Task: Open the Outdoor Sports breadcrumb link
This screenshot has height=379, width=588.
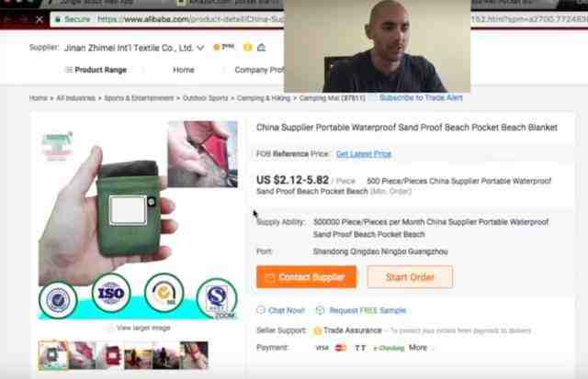Action: [205, 98]
